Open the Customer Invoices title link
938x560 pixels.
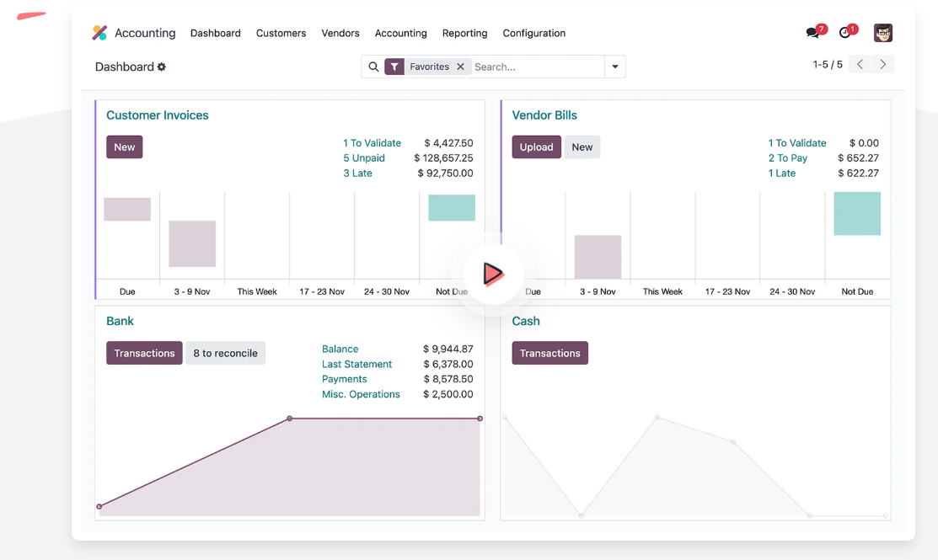(x=158, y=115)
